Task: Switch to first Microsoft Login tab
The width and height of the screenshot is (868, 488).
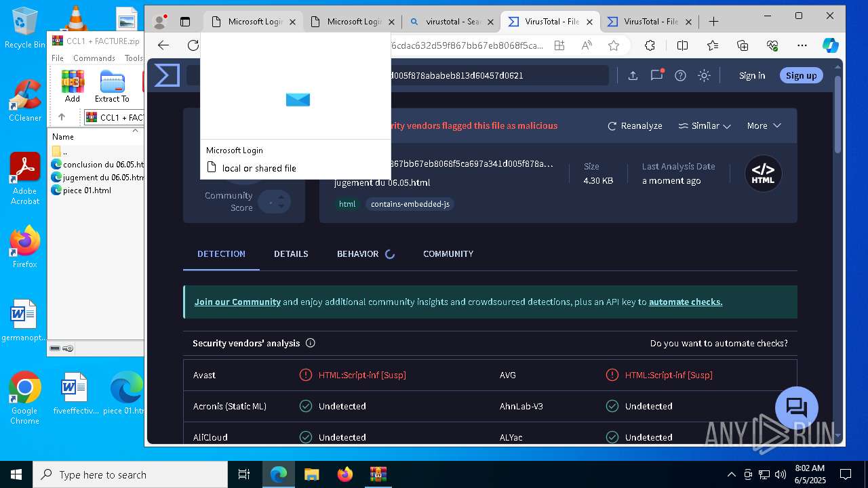Action: [254, 22]
